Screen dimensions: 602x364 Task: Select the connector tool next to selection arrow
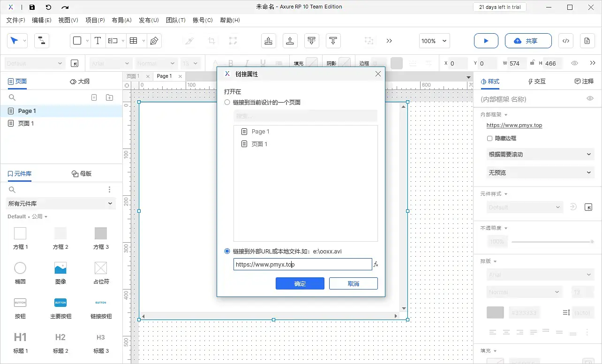click(x=42, y=41)
